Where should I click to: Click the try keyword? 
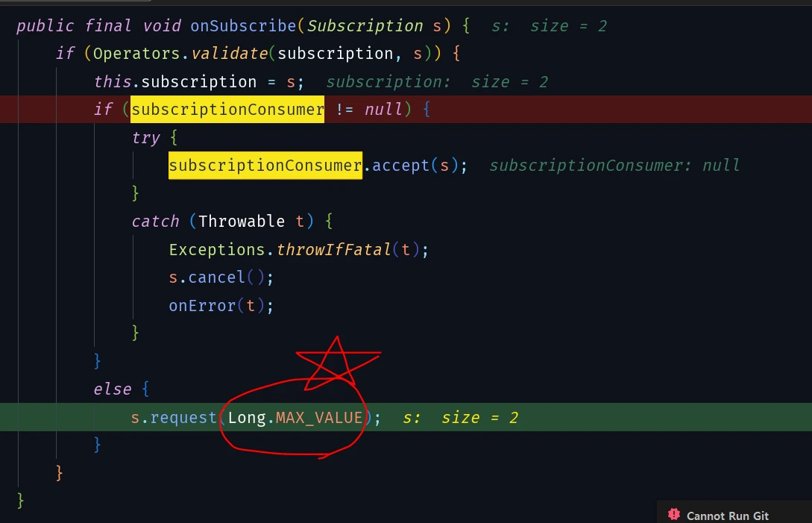click(x=145, y=138)
